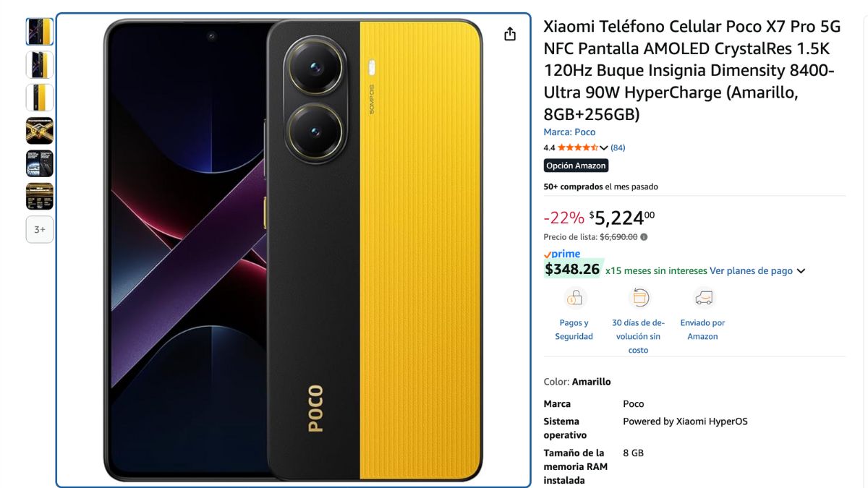Click the Opción Amazon badge
This screenshot has height=488, width=868.
[576, 166]
